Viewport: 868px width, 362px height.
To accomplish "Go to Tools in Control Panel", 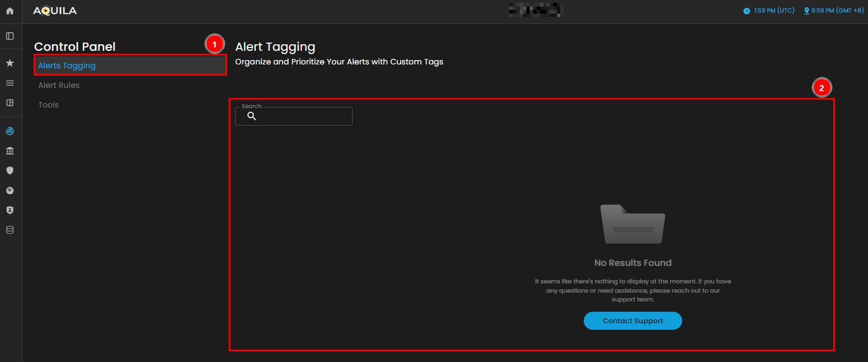I will [48, 105].
